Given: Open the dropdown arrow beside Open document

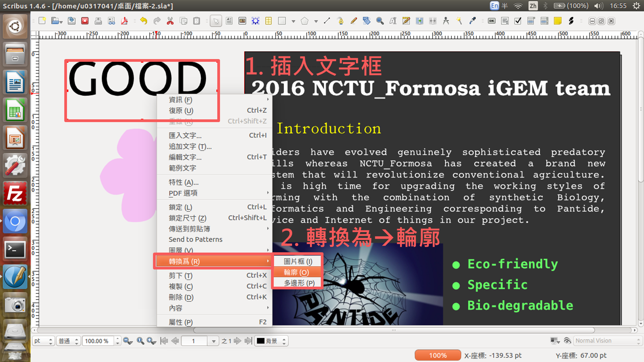Looking at the screenshot, I should coord(61,22).
